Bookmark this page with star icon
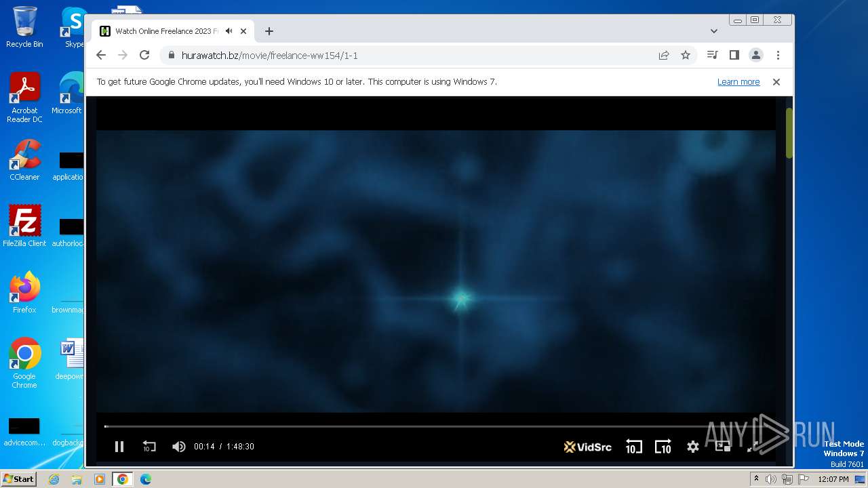868x488 pixels. [686, 56]
